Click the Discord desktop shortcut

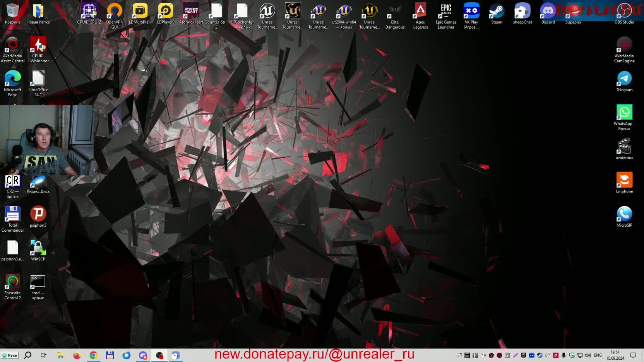click(x=548, y=14)
